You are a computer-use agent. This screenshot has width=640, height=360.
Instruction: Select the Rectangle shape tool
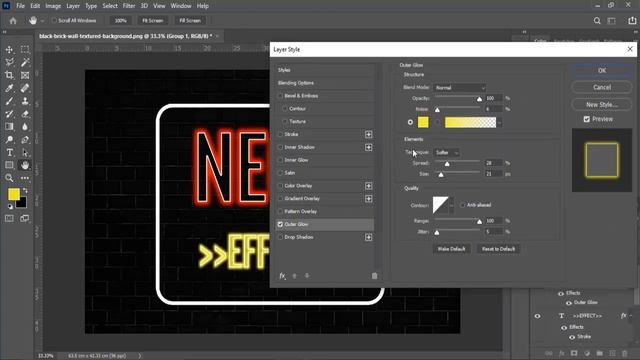click(9, 165)
